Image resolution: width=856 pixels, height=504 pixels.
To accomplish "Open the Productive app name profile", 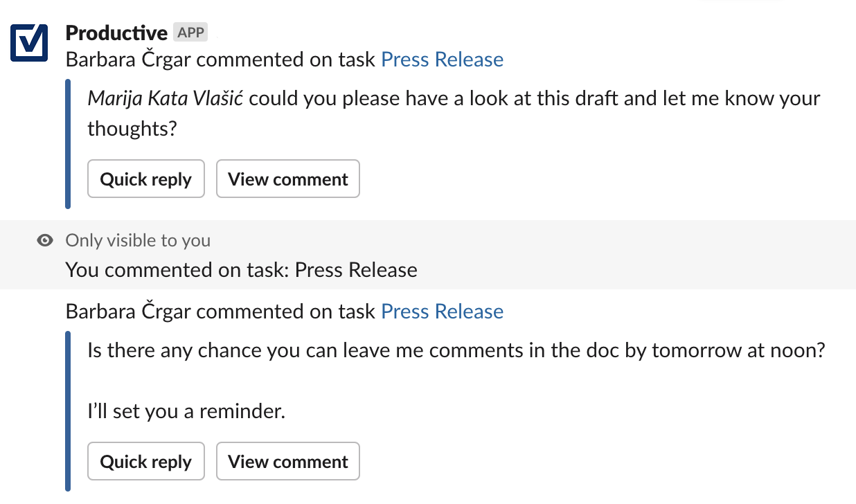I will click(x=116, y=33).
